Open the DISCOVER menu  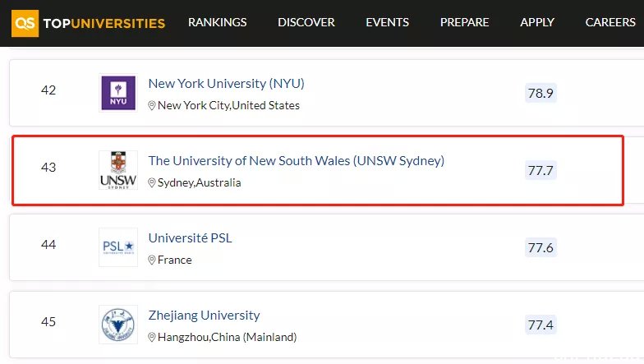(306, 22)
